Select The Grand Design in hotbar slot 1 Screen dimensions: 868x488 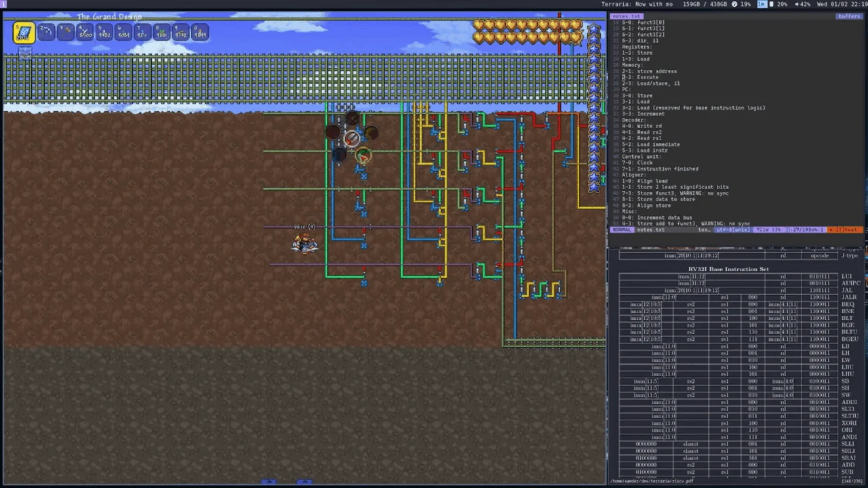(x=24, y=32)
